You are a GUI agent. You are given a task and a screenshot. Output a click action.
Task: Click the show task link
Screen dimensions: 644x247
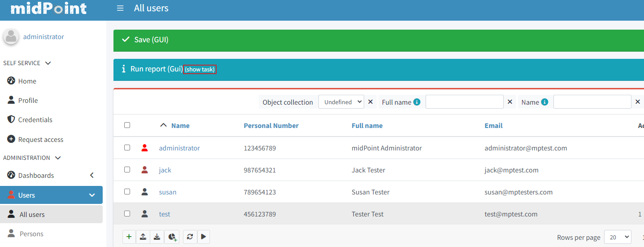coord(200,70)
